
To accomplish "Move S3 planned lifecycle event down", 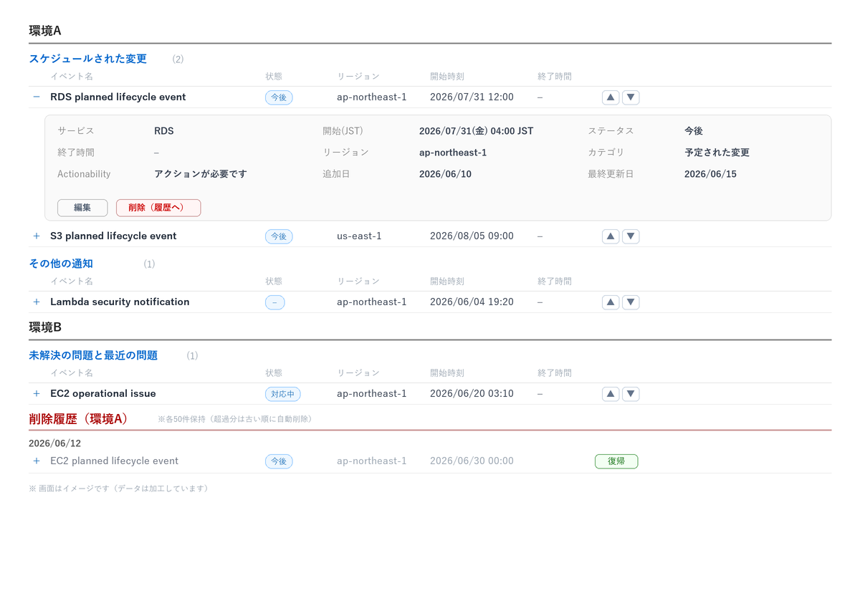I will click(631, 236).
